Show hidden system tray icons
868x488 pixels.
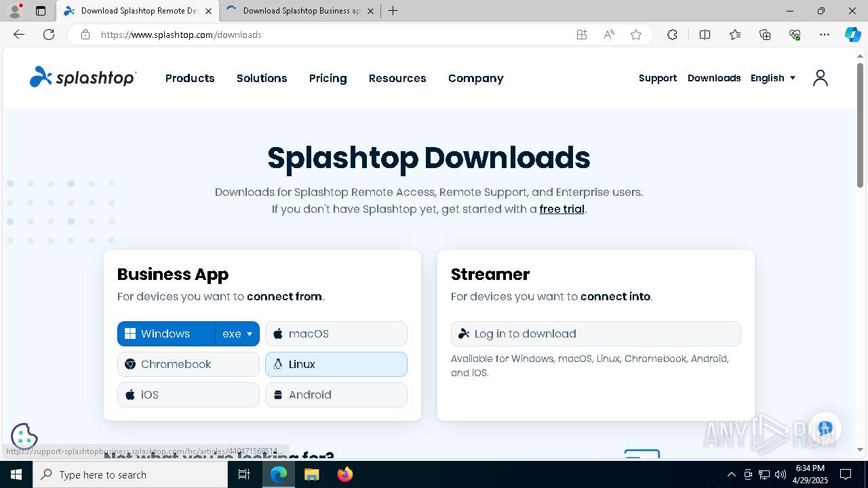coord(731,474)
